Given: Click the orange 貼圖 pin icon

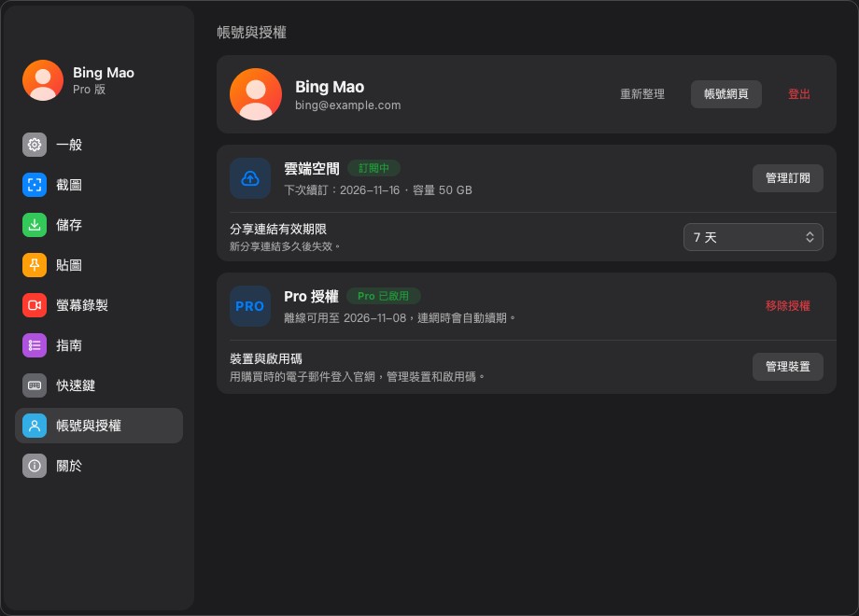Looking at the screenshot, I should pos(35,265).
